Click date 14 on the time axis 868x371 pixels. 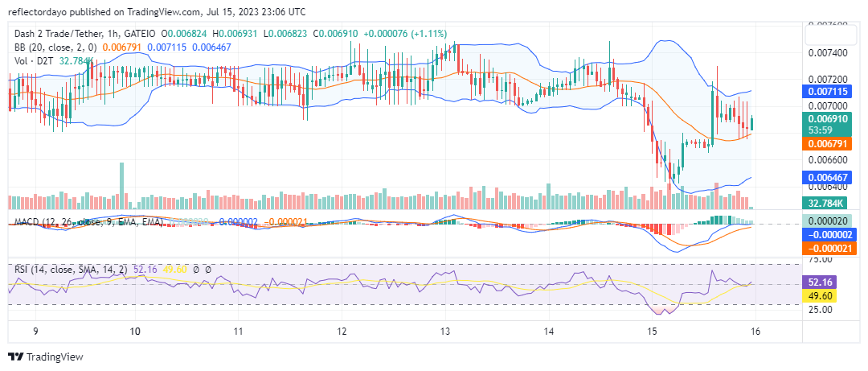pyautogui.click(x=549, y=331)
